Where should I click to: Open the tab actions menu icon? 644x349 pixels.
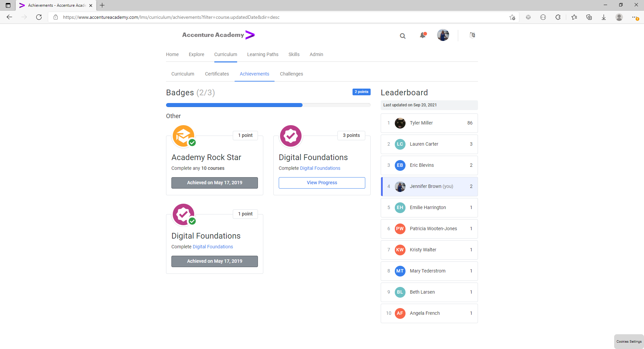[8, 5]
